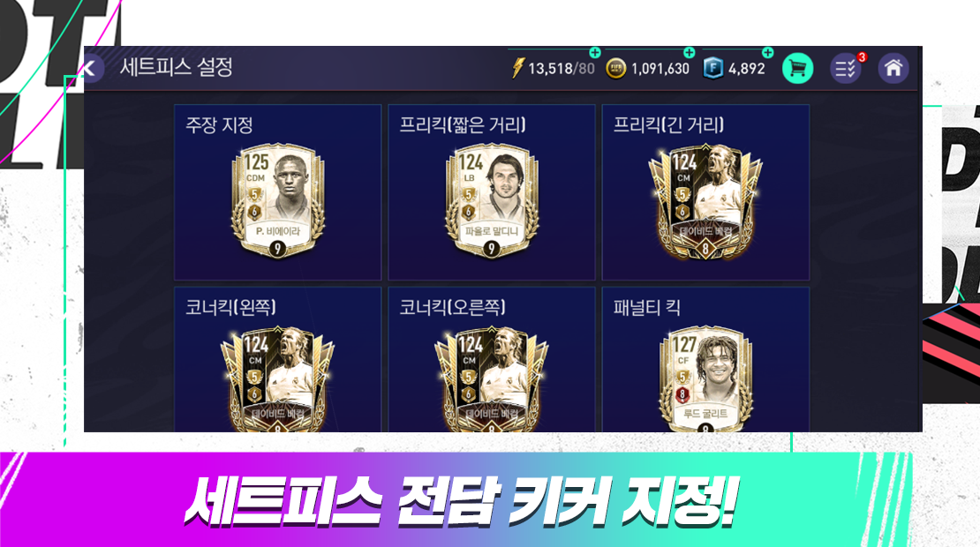Add energy with the plus above the lightning counter
980x547 pixels.
tap(595, 52)
